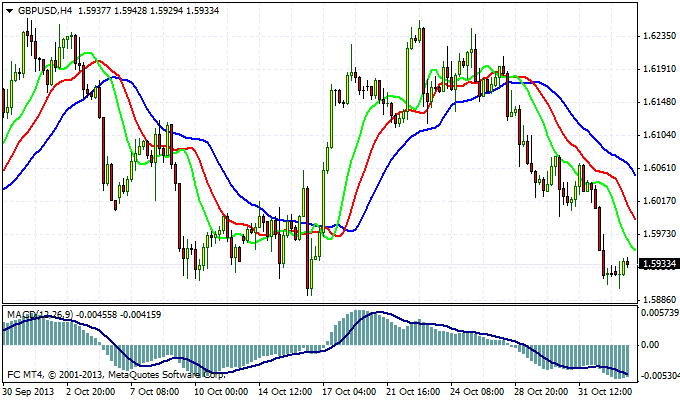Image resolution: width=680 pixels, height=400 pixels.
Task: Click the GBPUSD,H4 chart title text
Action: click(x=45, y=11)
